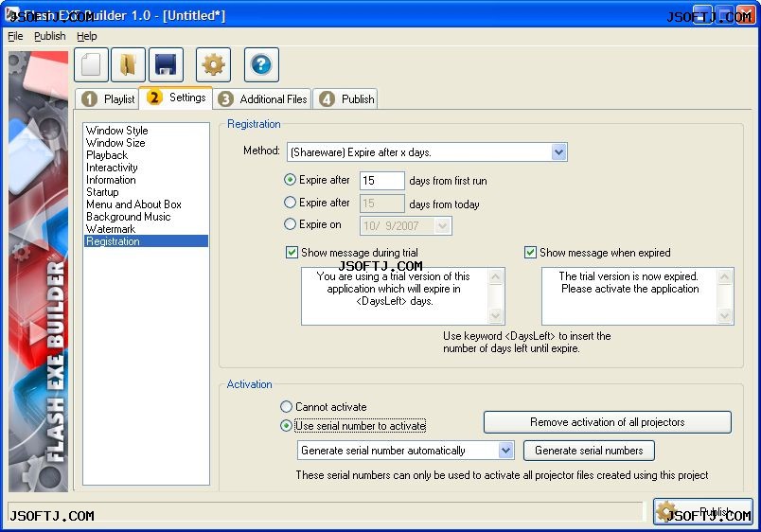
Task: Expand the registration Method dropdown
Action: [x=558, y=152]
